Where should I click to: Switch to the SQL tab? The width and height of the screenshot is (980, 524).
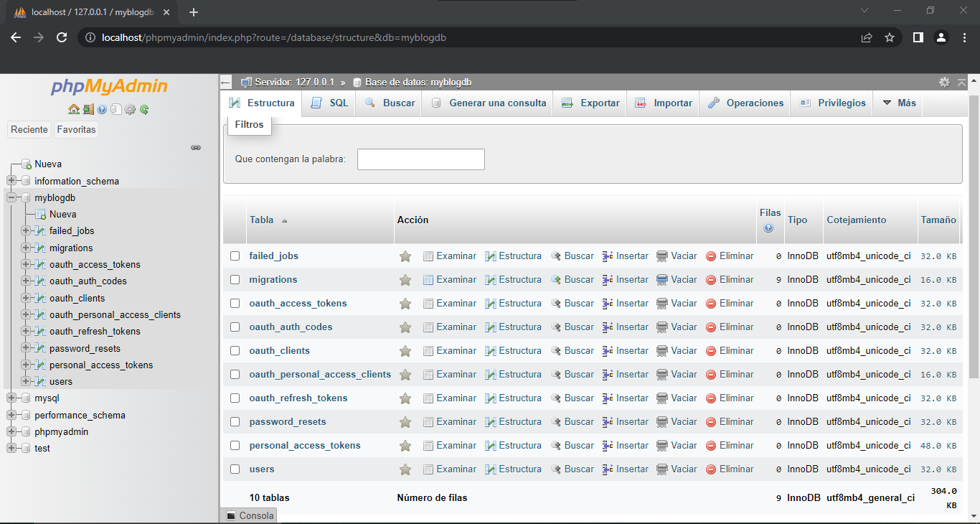point(329,103)
